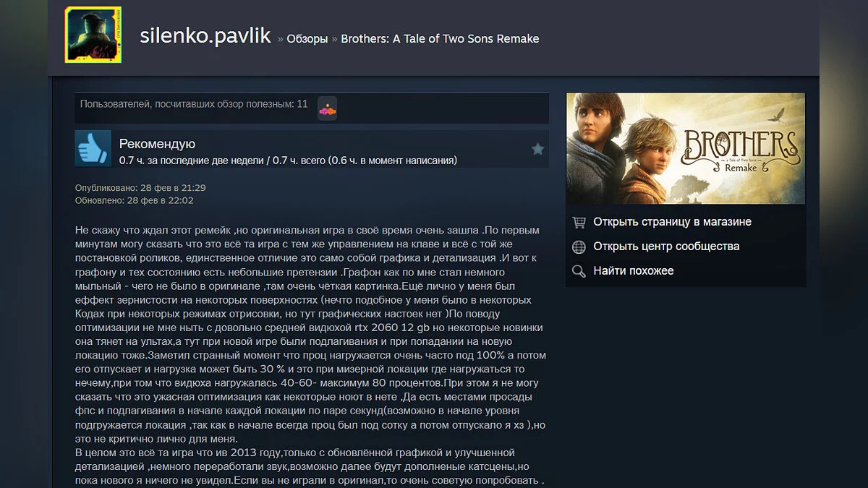
Task: Go to the Обзоры breadcrumb
Action: [307, 39]
